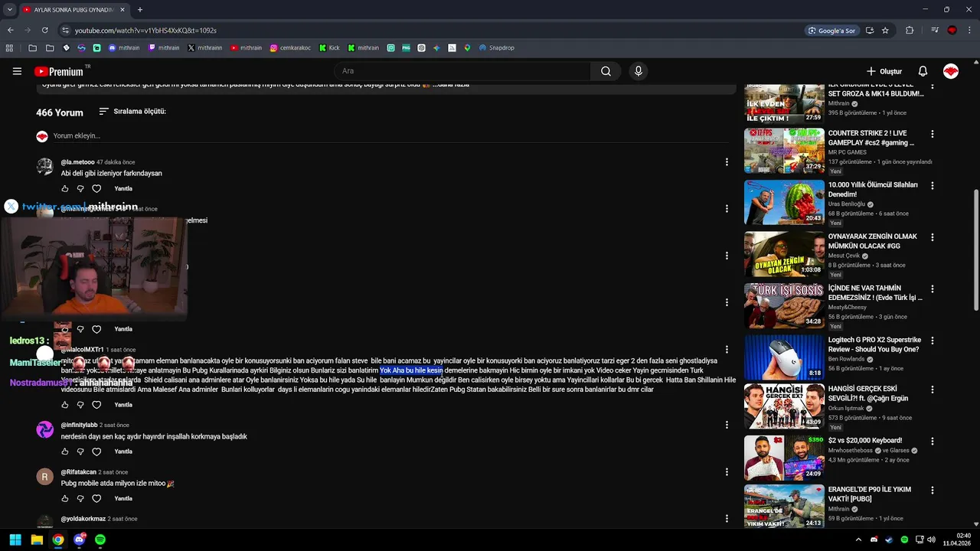Open Chrome extensions puzzle icon
980x551 pixels.
pyautogui.click(x=910, y=31)
